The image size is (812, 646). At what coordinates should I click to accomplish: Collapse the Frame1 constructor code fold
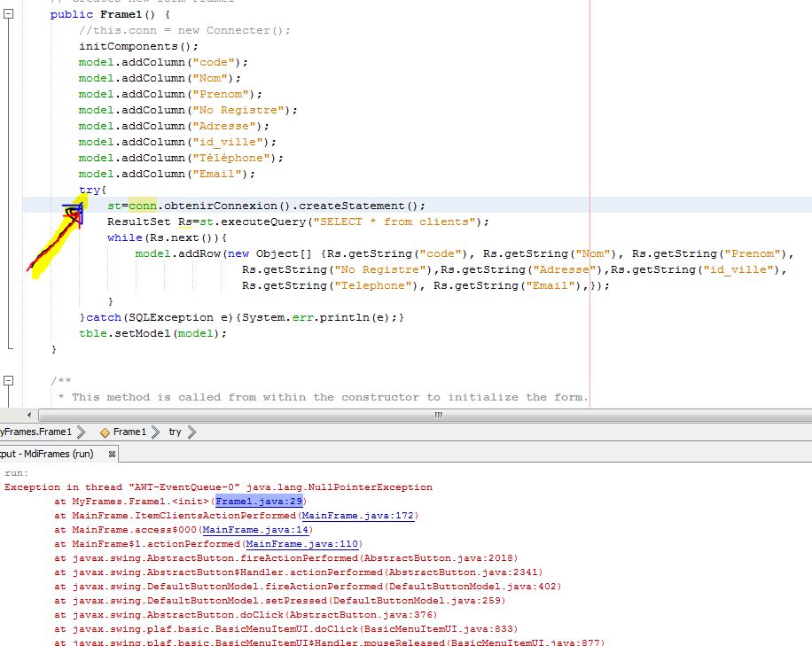coord(7,15)
